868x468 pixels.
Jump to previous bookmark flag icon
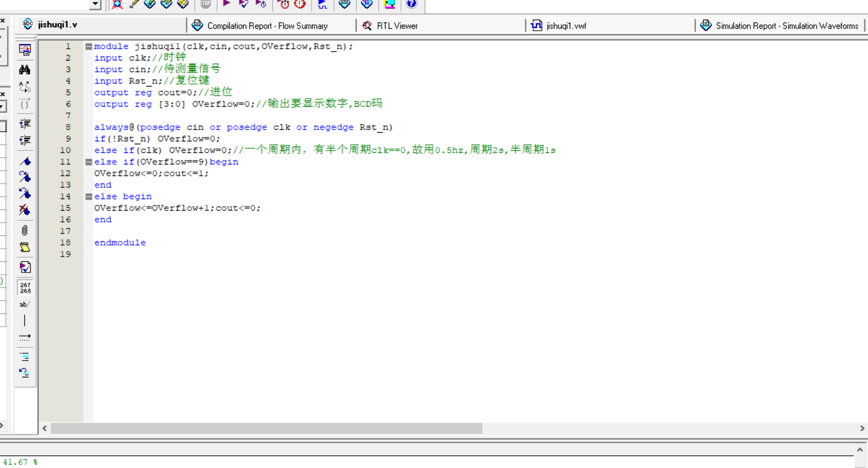pyautogui.click(x=25, y=193)
